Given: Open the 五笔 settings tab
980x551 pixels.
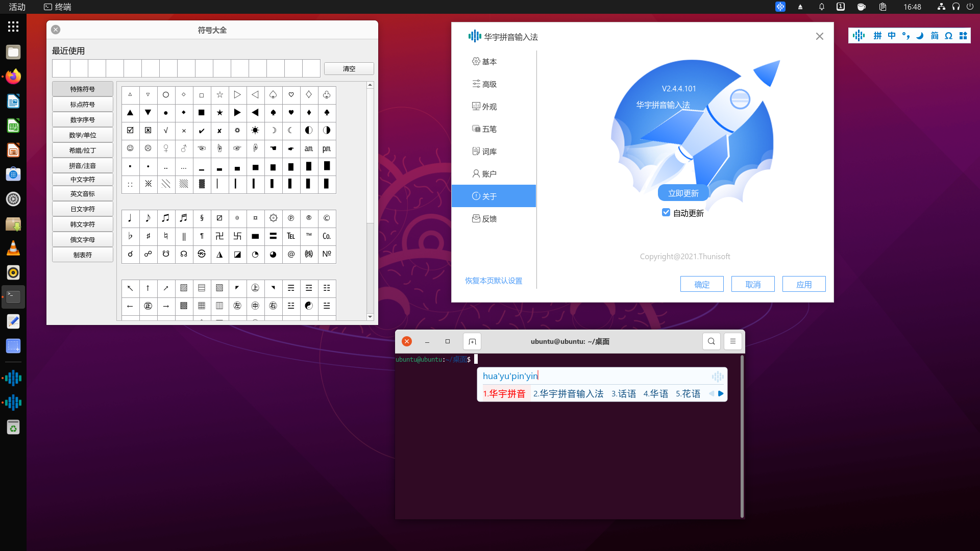Looking at the screenshot, I should [494, 129].
